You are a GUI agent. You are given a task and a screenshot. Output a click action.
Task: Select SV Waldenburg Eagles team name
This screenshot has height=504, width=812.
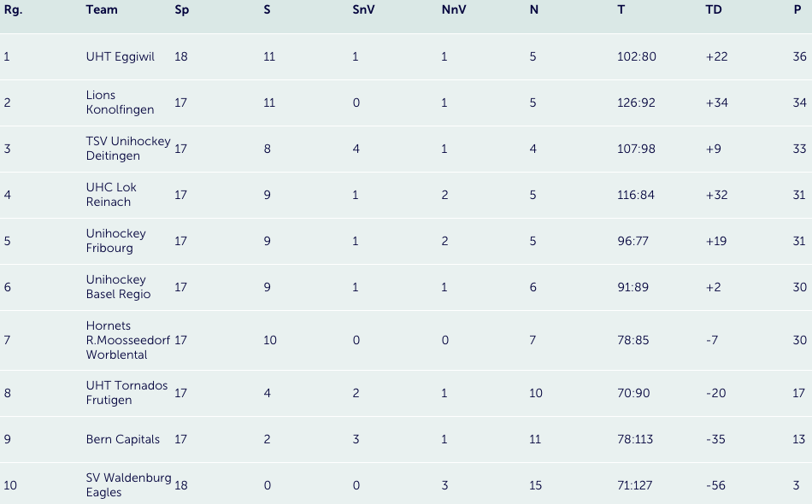pos(128,485)
